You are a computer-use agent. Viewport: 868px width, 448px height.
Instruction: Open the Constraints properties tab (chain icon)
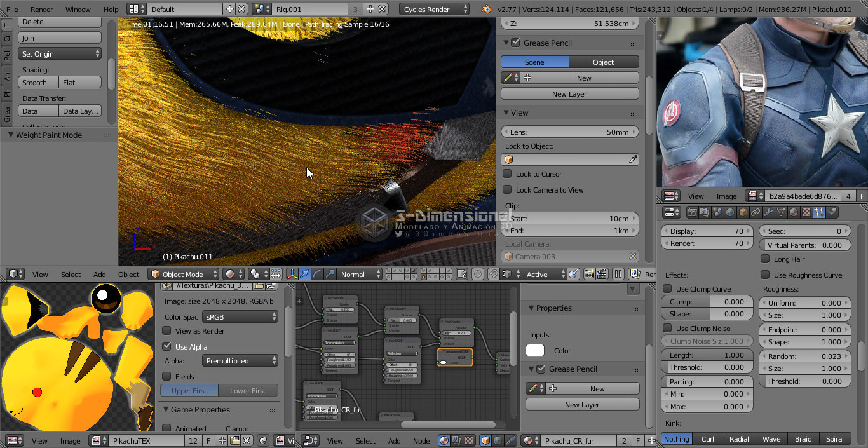[756, 212]
